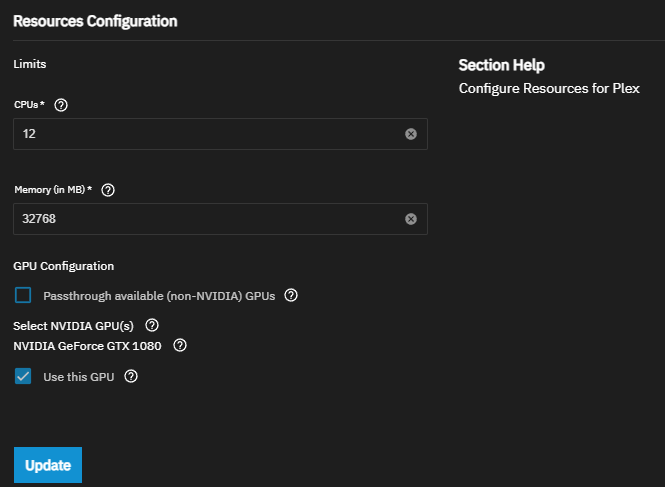Image resolution: width=665 pixels, height=487 pixels.
Task: Show help for Use this GPU
Action: (130, 377)
